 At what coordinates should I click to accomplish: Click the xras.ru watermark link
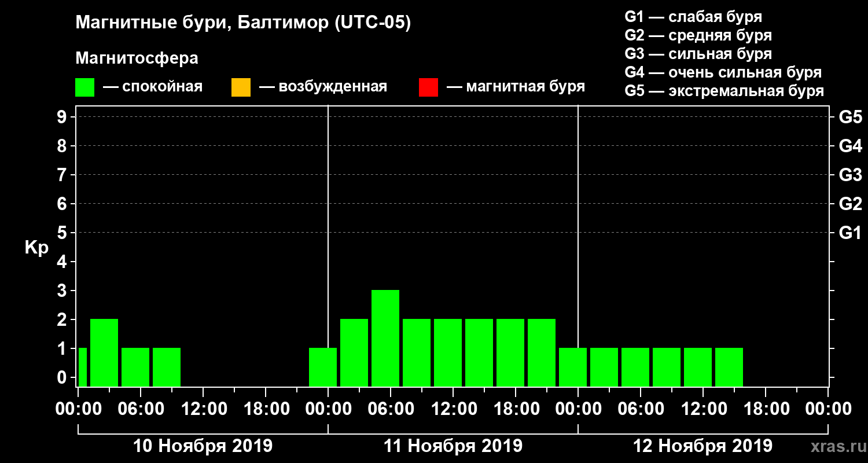coord(835,446)
